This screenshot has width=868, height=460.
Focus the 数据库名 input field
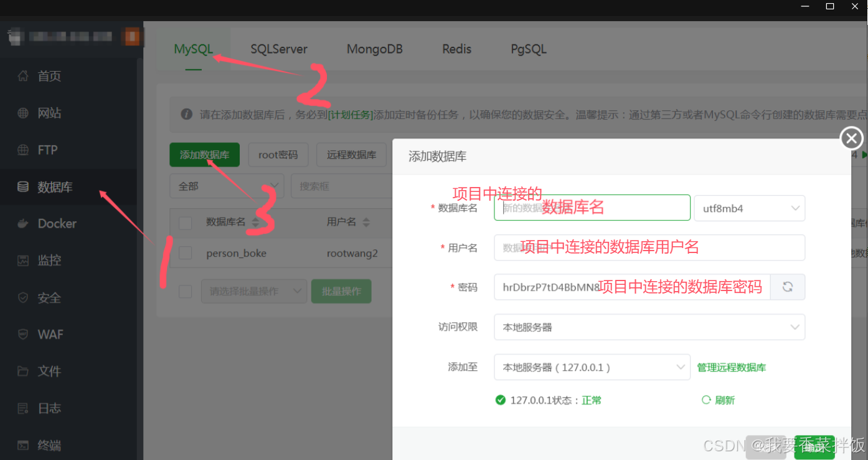[x=592, y=208]
